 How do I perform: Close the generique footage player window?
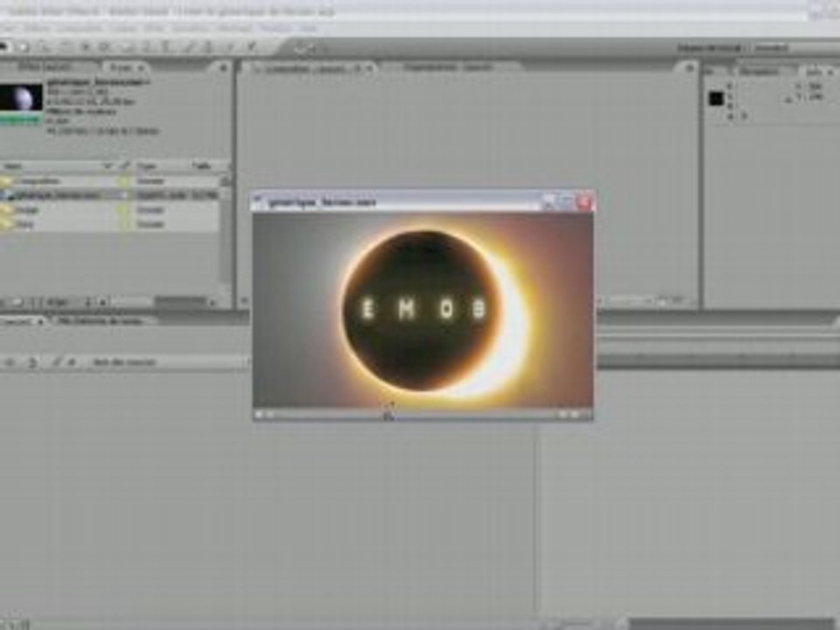coord(584,202)
